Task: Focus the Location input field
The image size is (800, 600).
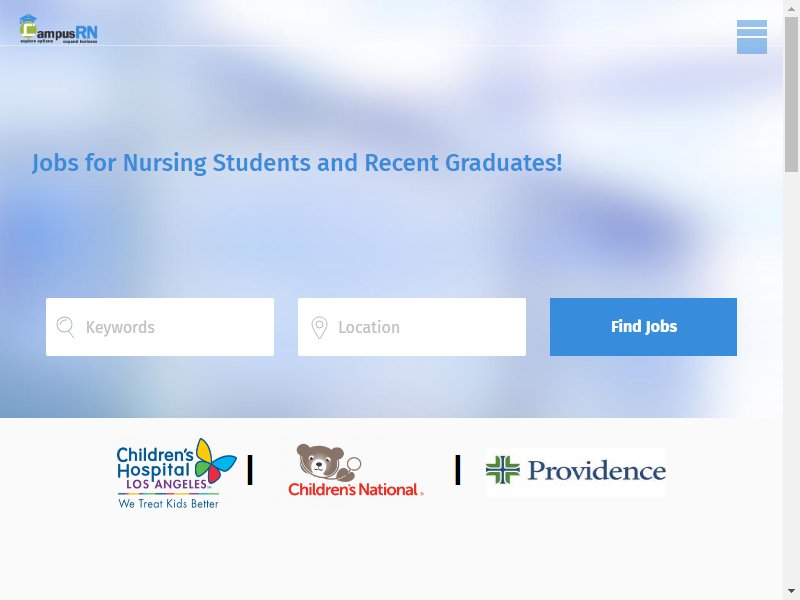Action: pos(412,327)
